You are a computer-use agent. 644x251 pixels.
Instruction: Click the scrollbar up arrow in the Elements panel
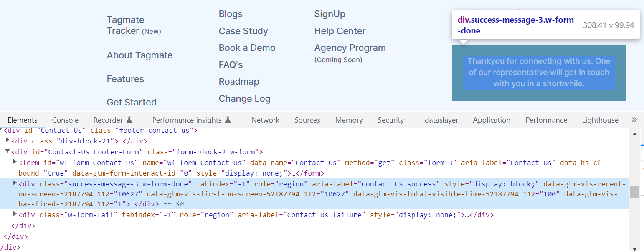634,134
